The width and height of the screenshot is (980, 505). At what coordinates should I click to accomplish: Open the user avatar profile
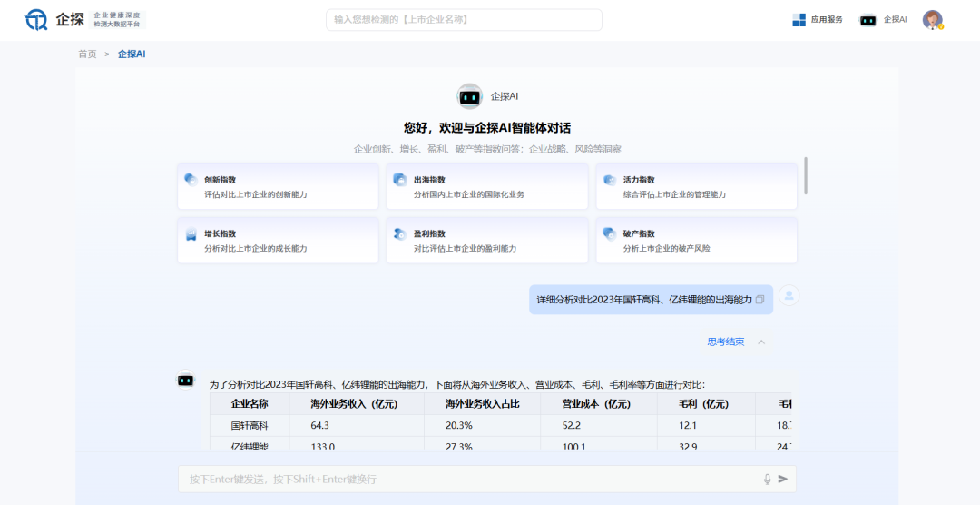click(x=933, y=20)
